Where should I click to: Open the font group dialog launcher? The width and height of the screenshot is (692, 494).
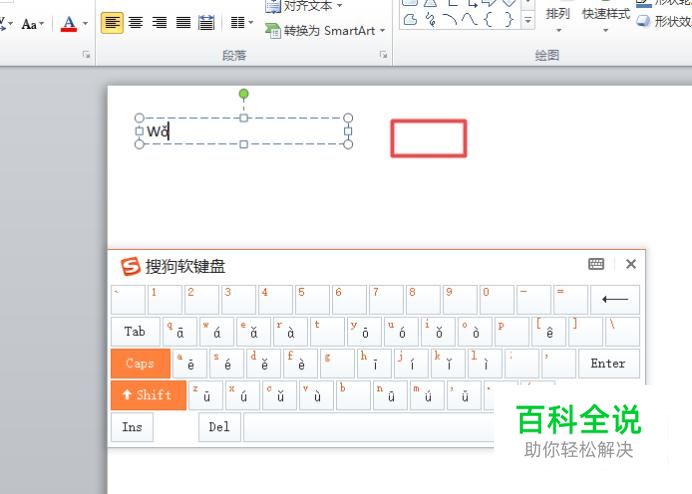tap(86, 55)
